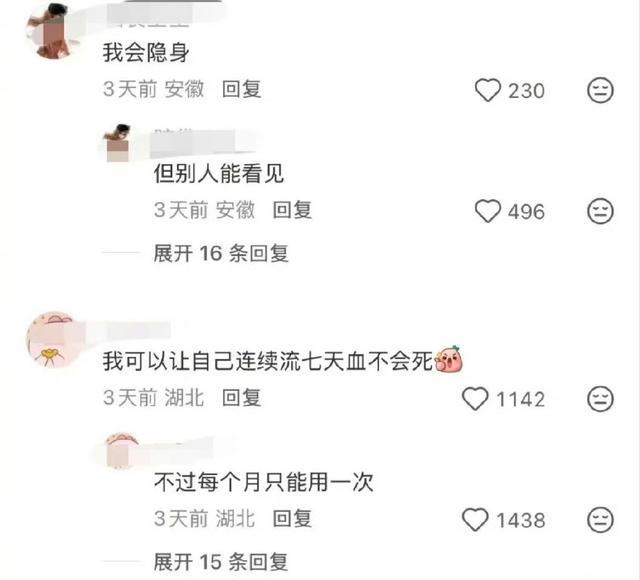Open blurred username above 我会隐身
Image resolution: width=640 pixels, height=580 pixels.
(163, 14)
